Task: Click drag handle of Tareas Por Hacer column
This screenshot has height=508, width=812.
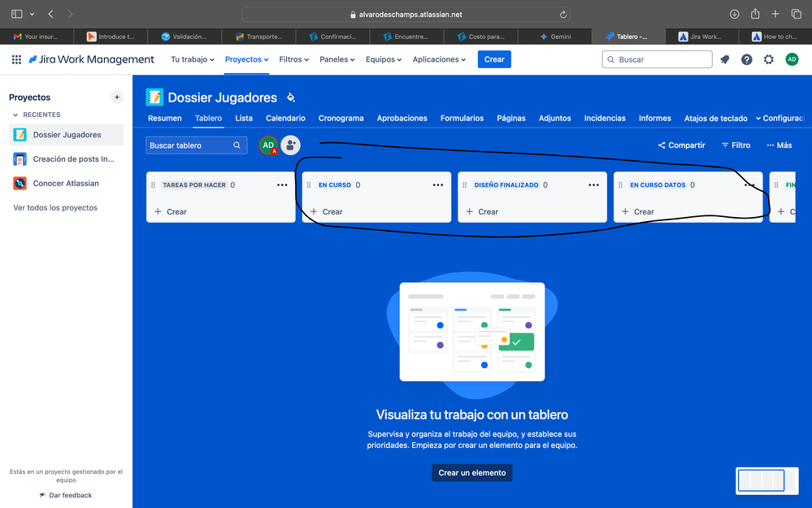Action: [x=154, y=185]
